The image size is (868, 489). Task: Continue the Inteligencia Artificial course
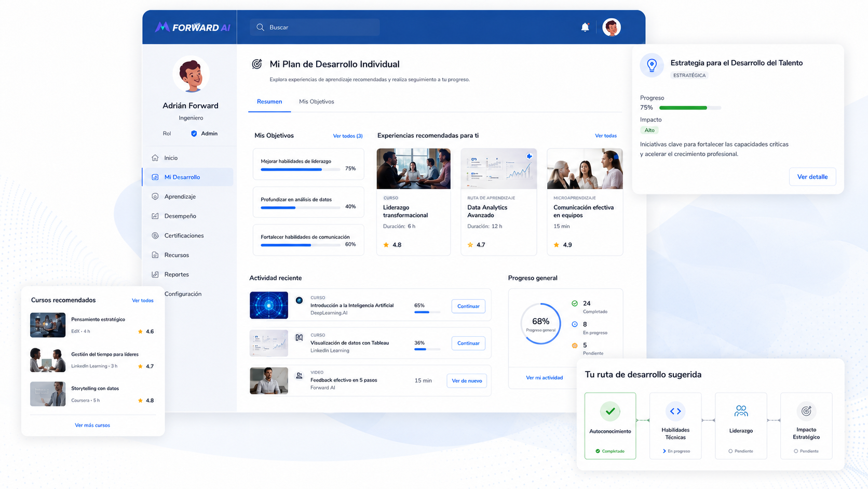(x=468, y=306)
